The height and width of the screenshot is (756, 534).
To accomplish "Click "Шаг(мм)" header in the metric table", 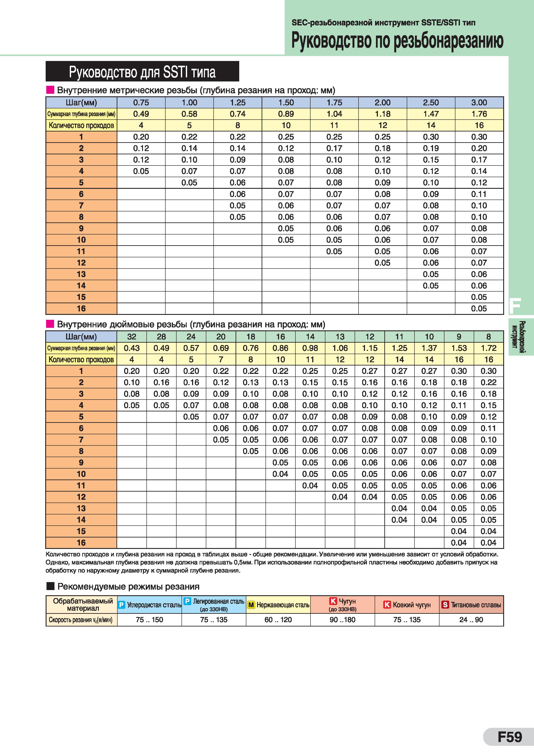I will (81, 102).
